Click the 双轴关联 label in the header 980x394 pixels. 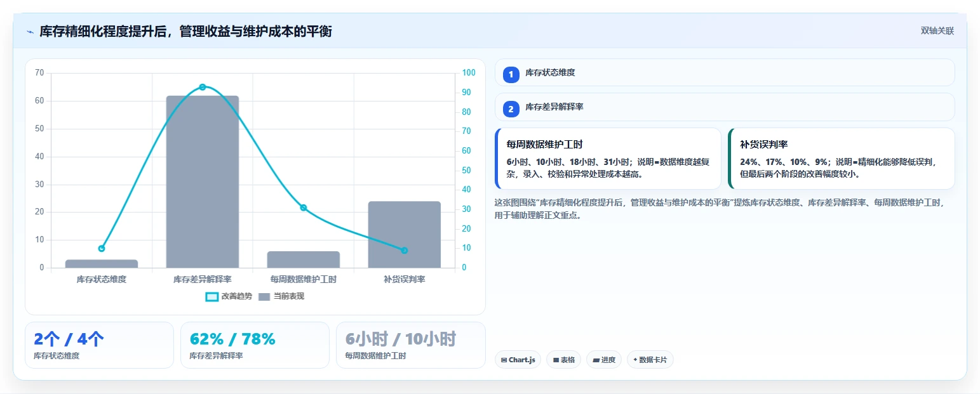937,31
